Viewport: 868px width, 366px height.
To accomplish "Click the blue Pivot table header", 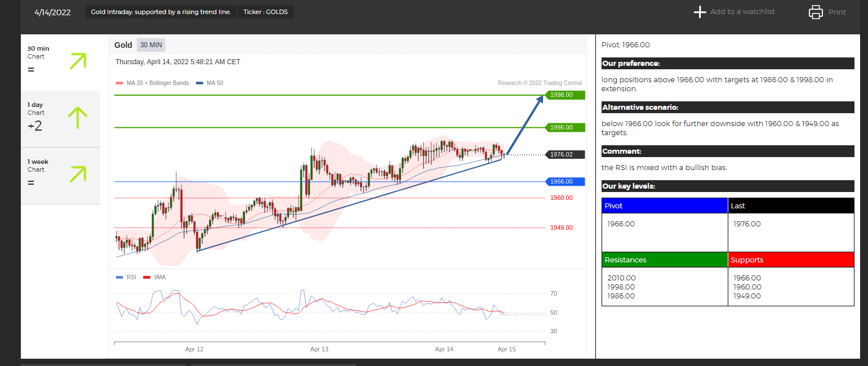I will point(665,206).
